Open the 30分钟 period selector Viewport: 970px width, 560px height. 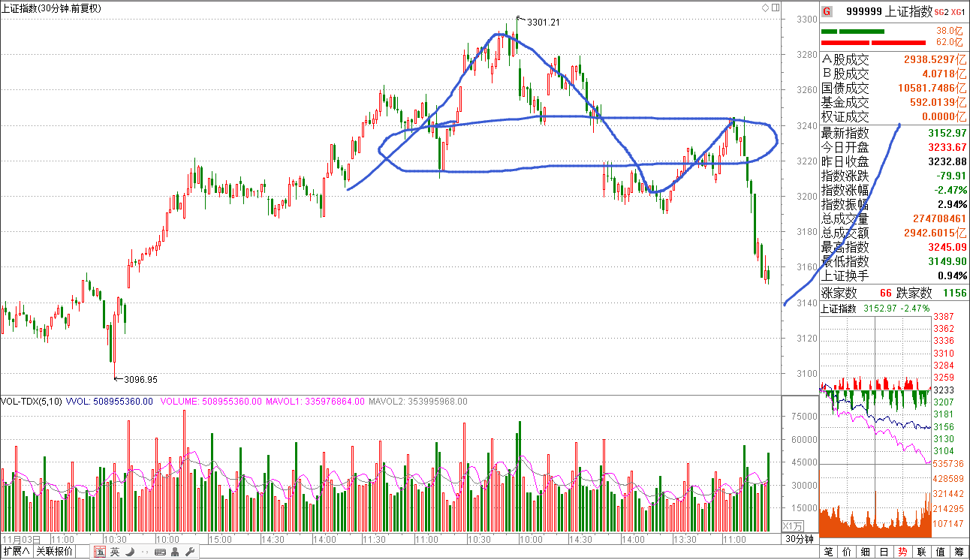(799, 539)
